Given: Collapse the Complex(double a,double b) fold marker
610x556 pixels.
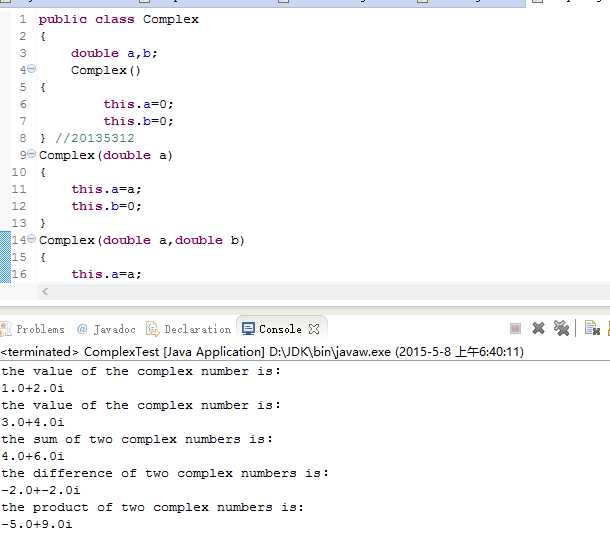Looking at the screenshot, I should (32, 239).
